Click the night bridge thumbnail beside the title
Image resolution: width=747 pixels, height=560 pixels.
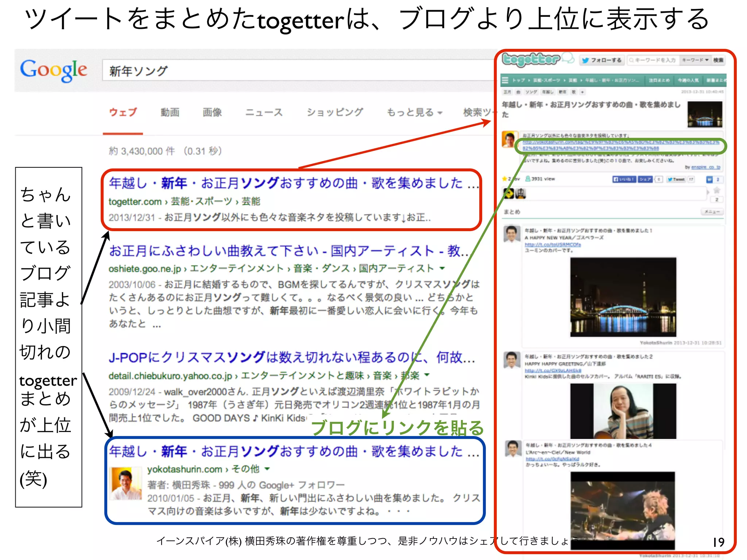(x=705, y=114)
